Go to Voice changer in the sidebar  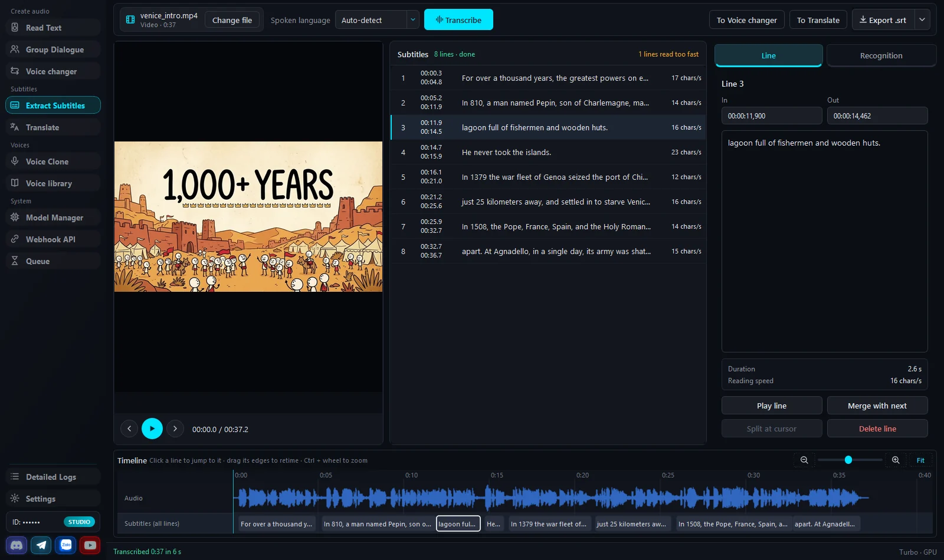53,71
